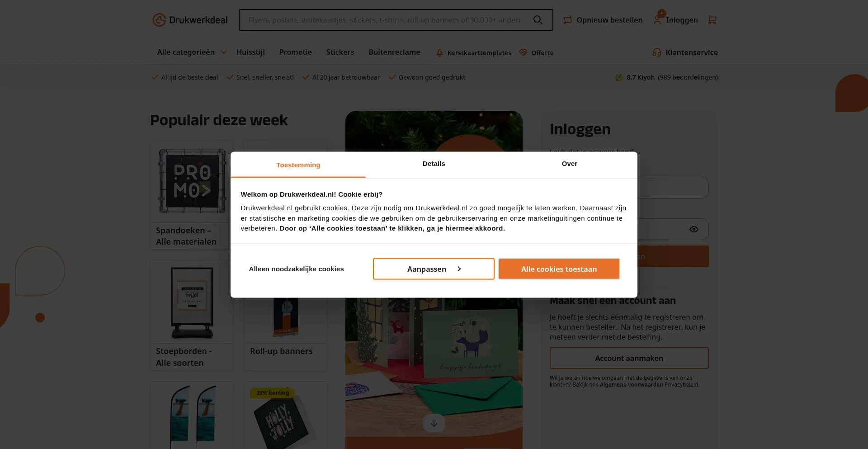Click the scroll-down arrow on banner

tap(434, 423)
